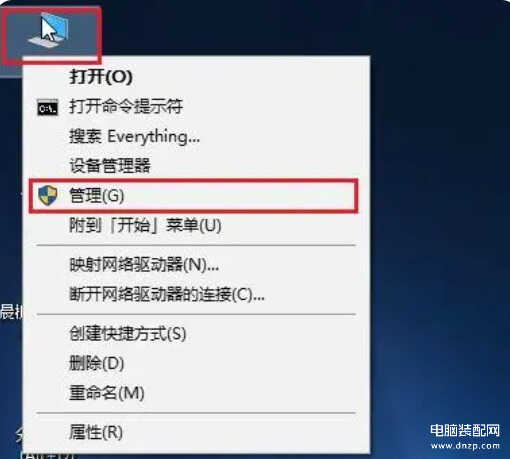Click the UAC shield icon beside 管理(G)
This screenshot has height=459, width=510.
(x=48, y=195)
